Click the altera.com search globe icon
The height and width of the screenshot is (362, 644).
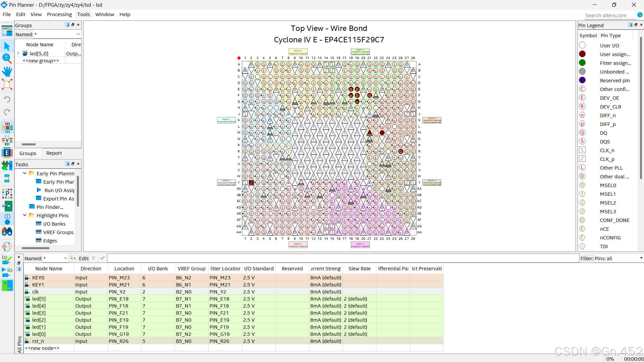point(640,15)
